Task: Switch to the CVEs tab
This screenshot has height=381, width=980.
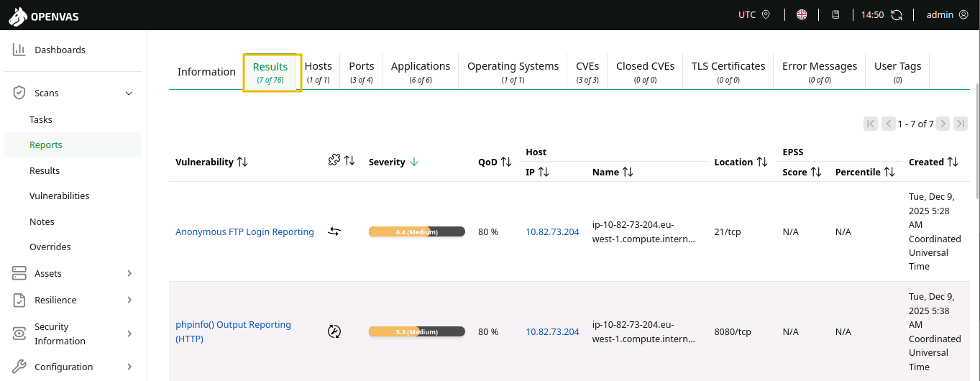Action: pyautogui.click(x=587, y=72)
